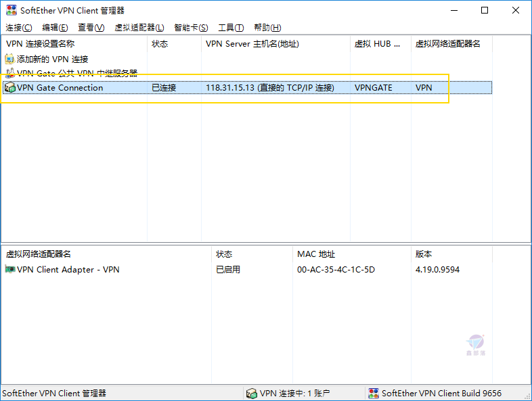Click the VPN Client Adapter network card icon
Image resolution: width=532 pixels, height=401 pixels.
(10, 270)
